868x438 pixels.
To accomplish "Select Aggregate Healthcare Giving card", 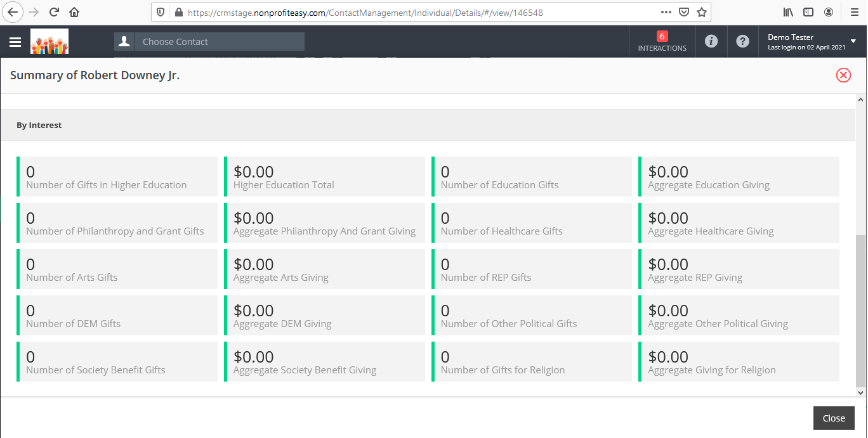I will coord(739,223).
